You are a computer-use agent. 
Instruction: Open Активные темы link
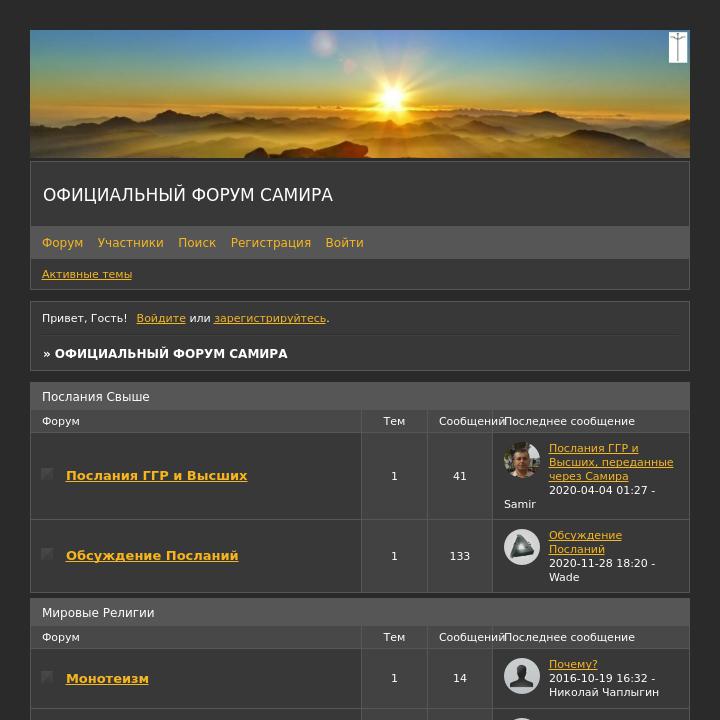87,274
